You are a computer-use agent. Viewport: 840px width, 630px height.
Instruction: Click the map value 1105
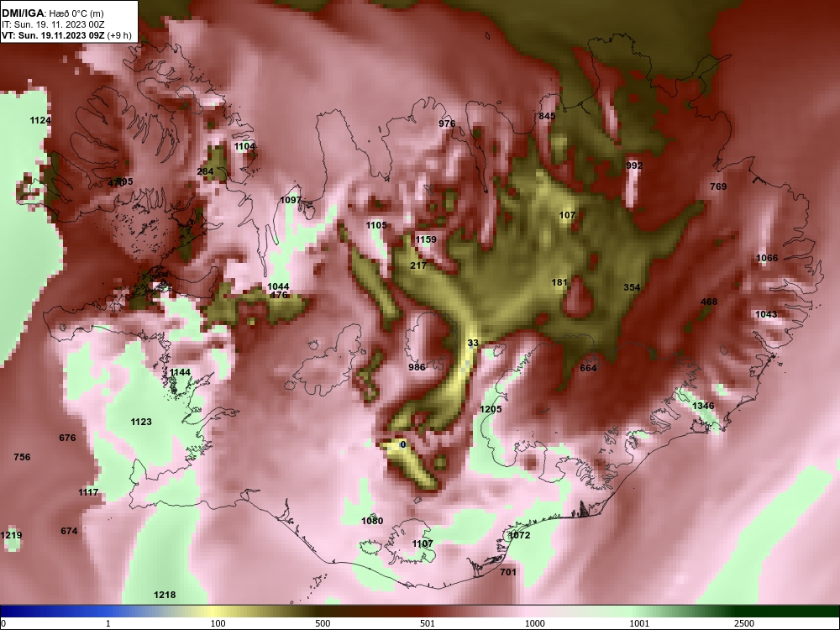pos(376,225)
